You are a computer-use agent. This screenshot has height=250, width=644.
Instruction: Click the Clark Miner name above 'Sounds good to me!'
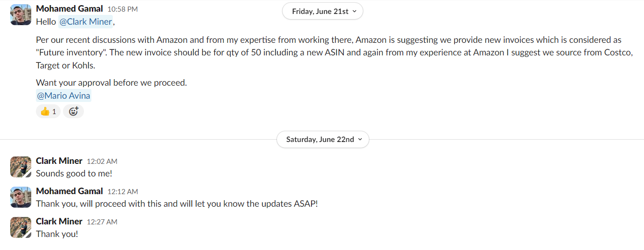click(59, 161)
